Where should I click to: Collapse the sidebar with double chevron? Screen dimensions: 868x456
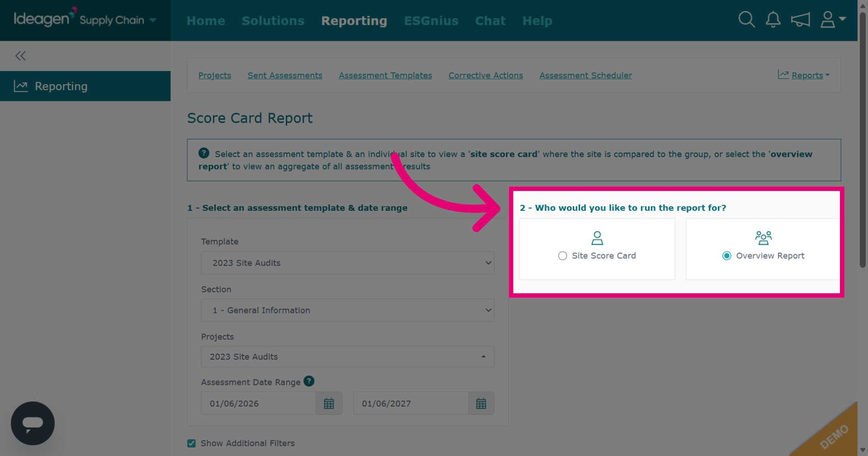click(20, 56)
